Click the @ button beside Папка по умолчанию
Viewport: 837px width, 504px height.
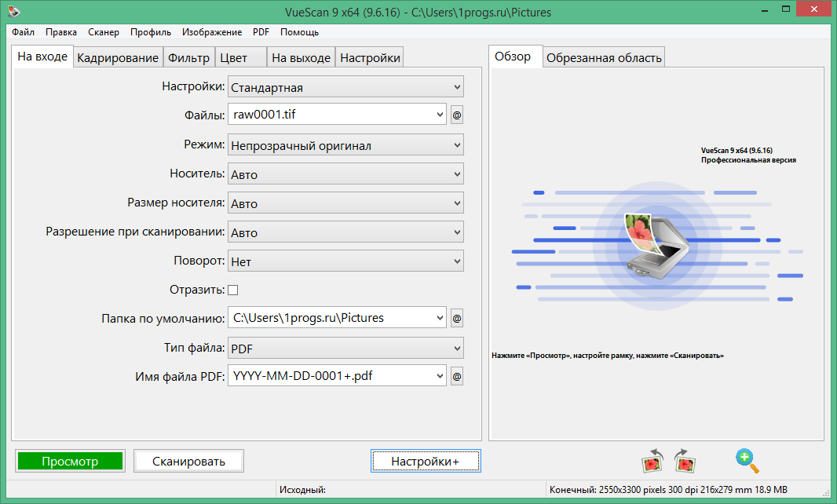(x=457, y=319)
